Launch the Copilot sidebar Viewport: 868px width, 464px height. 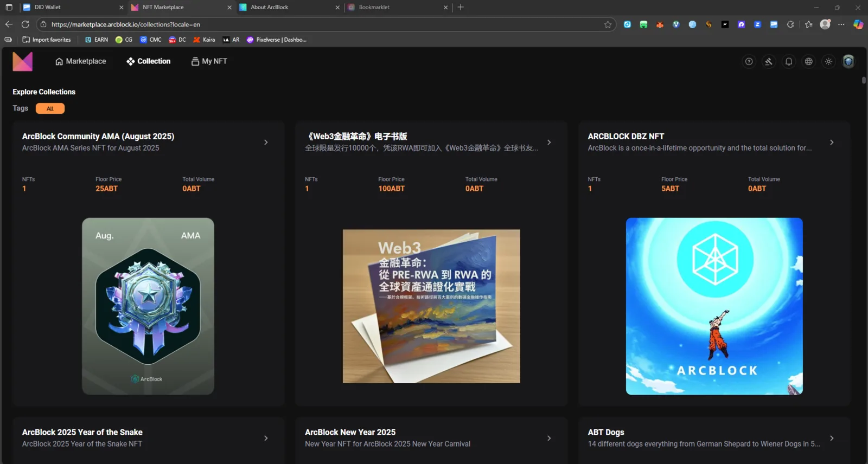[x=858, y=24]
